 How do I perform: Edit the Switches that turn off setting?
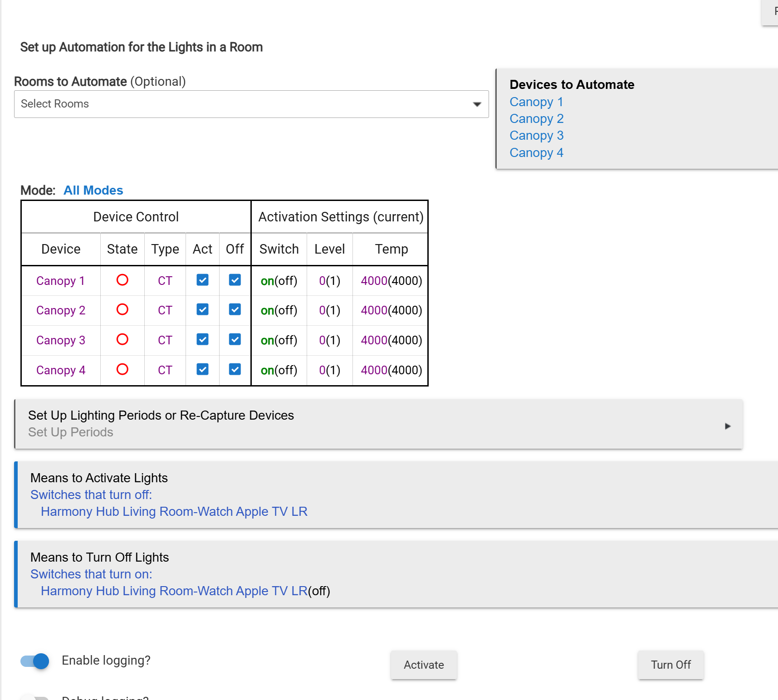pos(91,495)
